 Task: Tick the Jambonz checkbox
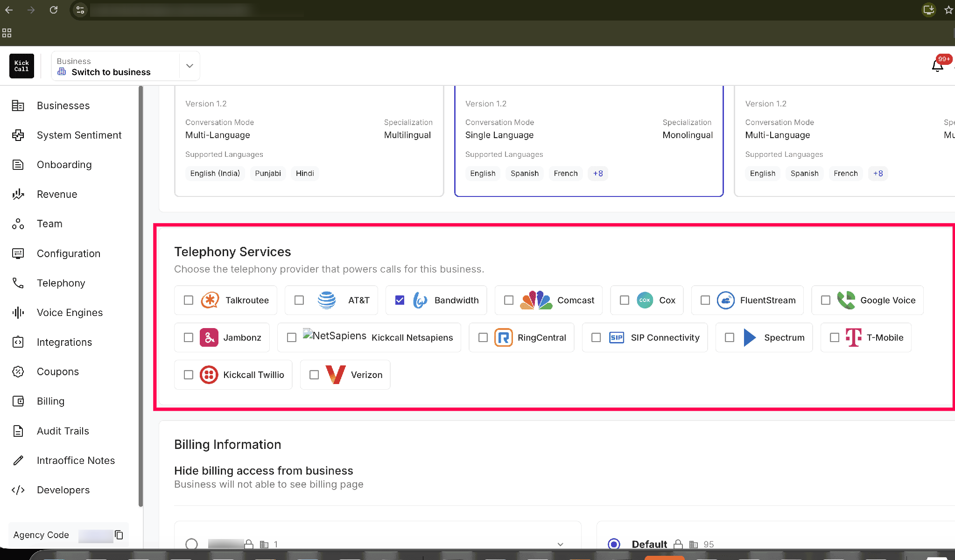(x=189, y=337)
